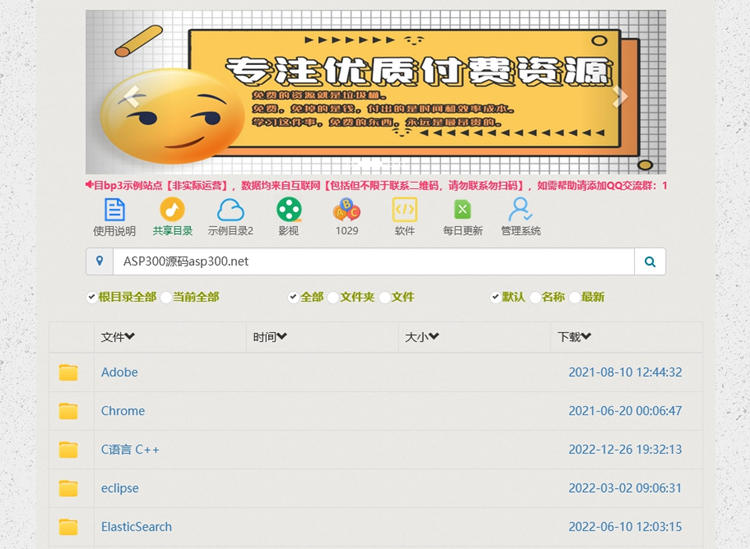Click date 2022-12-26 19:32:13
The height and width of the screenshot is (549, 750).
tap(625, 450)
